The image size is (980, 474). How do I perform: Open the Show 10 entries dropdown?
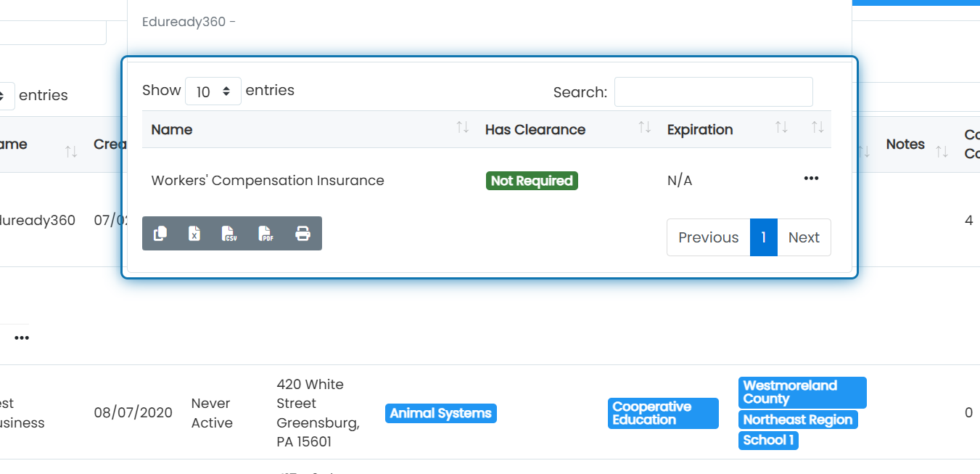(213, 91)
